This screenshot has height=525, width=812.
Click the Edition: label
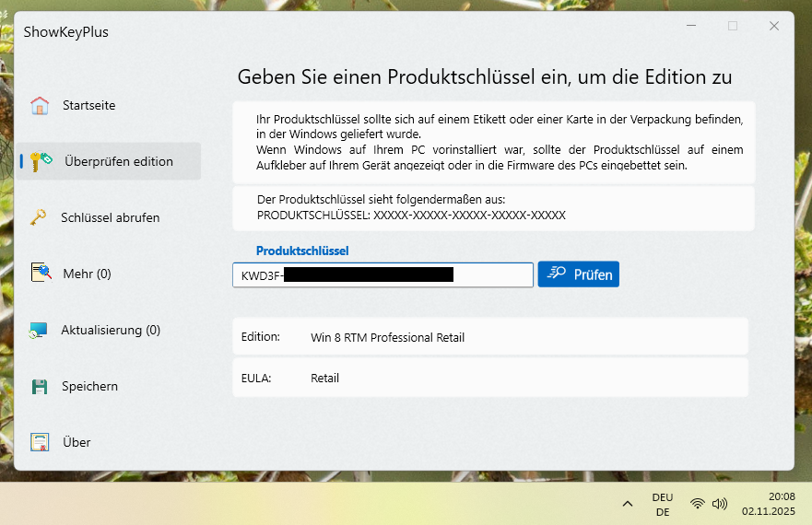[x=261, y=337]
